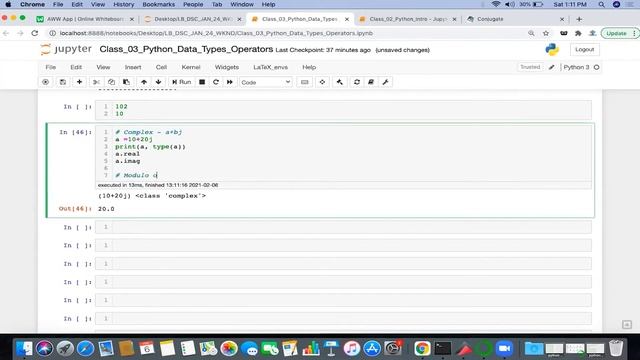Open new Chrome tab with plus
640x360 pixels.
click(579, 19)
